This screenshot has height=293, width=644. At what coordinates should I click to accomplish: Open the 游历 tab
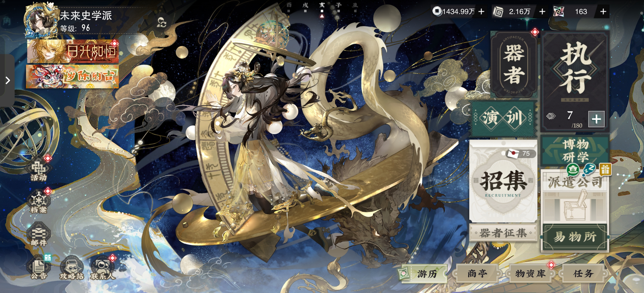[424, 273]
